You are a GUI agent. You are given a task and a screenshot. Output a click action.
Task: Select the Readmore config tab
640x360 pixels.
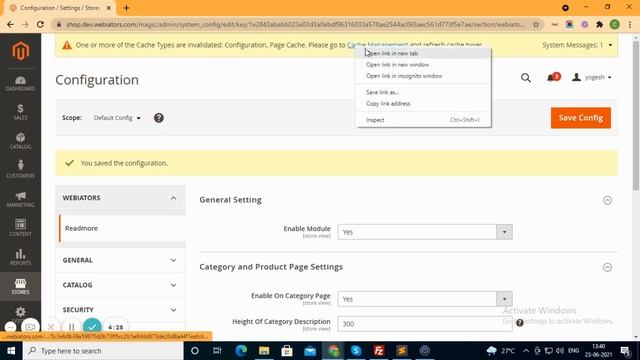click(122, 228)
